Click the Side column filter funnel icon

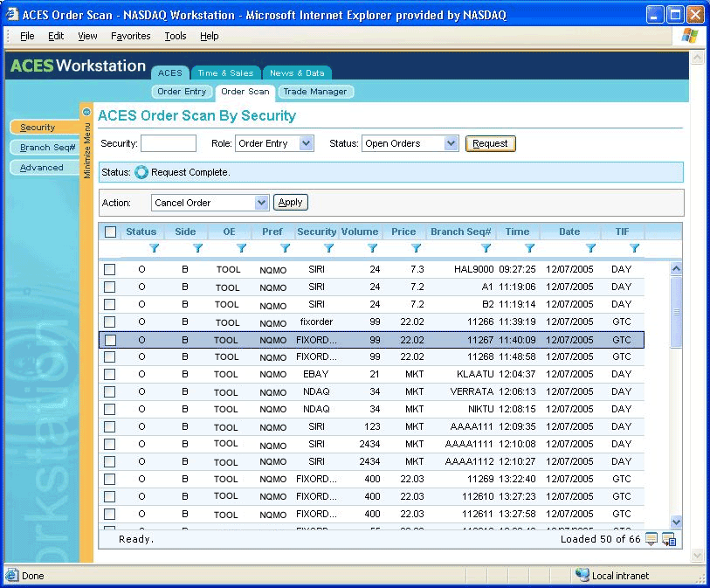[198, 248]
